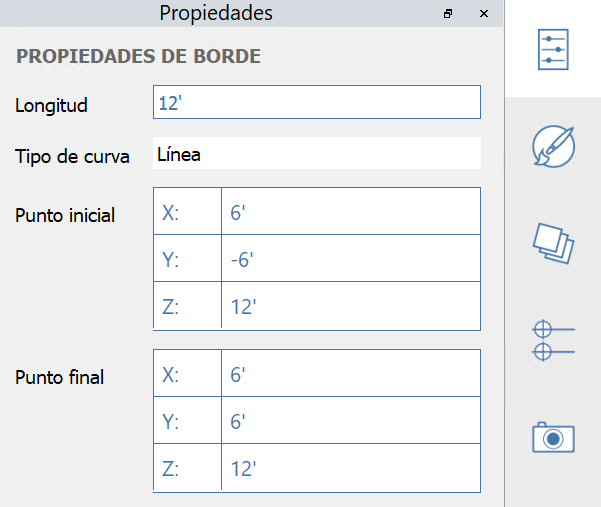The image size is (601, 507).
Task: Click the Longitud input field
Action: tap(317, 102)
